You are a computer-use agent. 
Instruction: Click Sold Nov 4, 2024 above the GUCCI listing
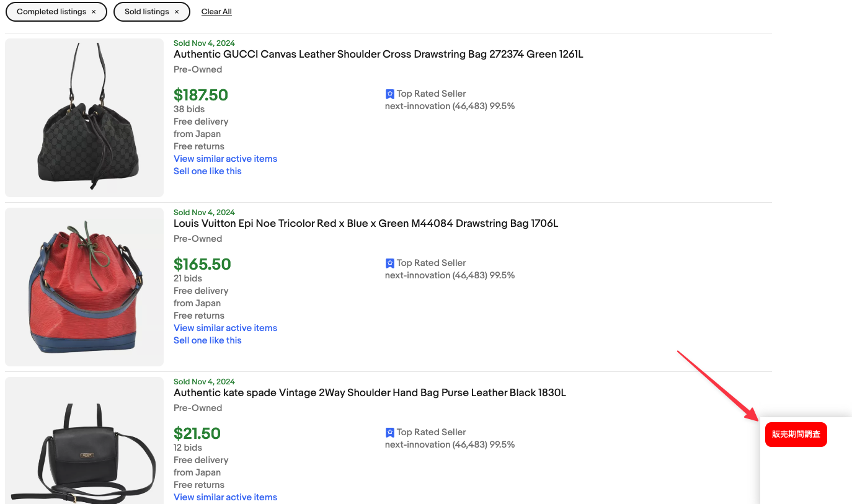204,43
